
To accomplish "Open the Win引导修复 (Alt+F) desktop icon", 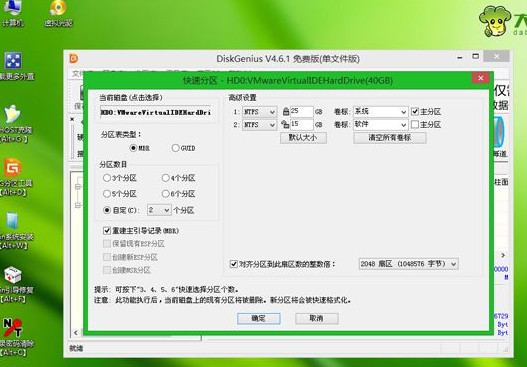I will pyautogui.click(x=13, y=284).
